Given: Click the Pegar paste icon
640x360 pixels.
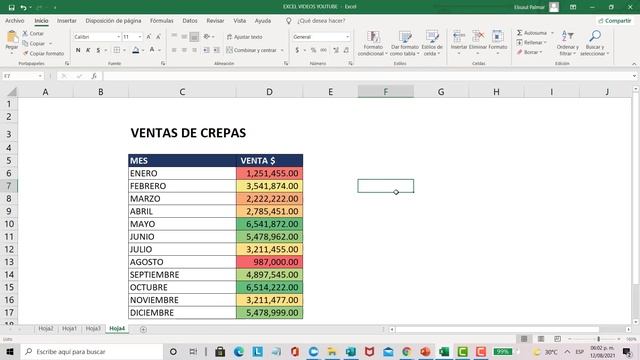Looking at the screenshot, I should [x=12, y=38].
